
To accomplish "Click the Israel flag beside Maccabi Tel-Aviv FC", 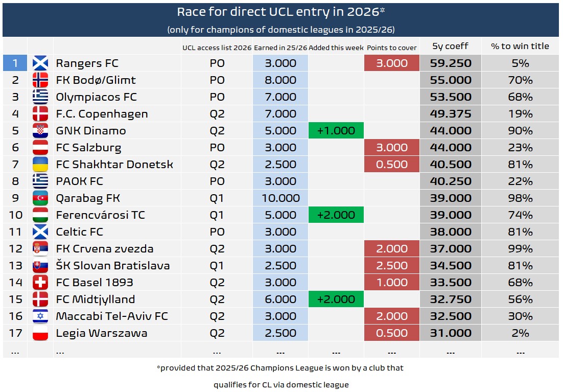I will pyautogui.click(x=40, y=316).
